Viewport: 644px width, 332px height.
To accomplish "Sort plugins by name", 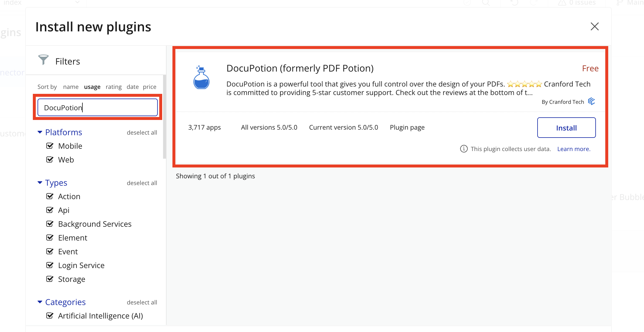I will [x=71, y=87].
